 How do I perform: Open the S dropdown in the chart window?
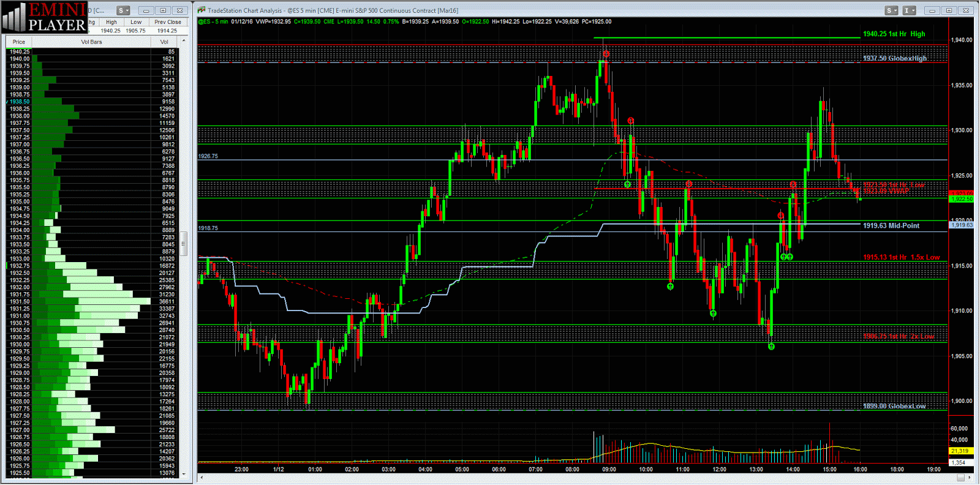891,10
